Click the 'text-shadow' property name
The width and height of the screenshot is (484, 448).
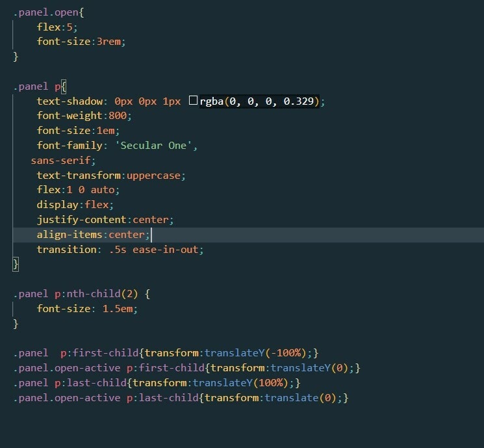70,101
